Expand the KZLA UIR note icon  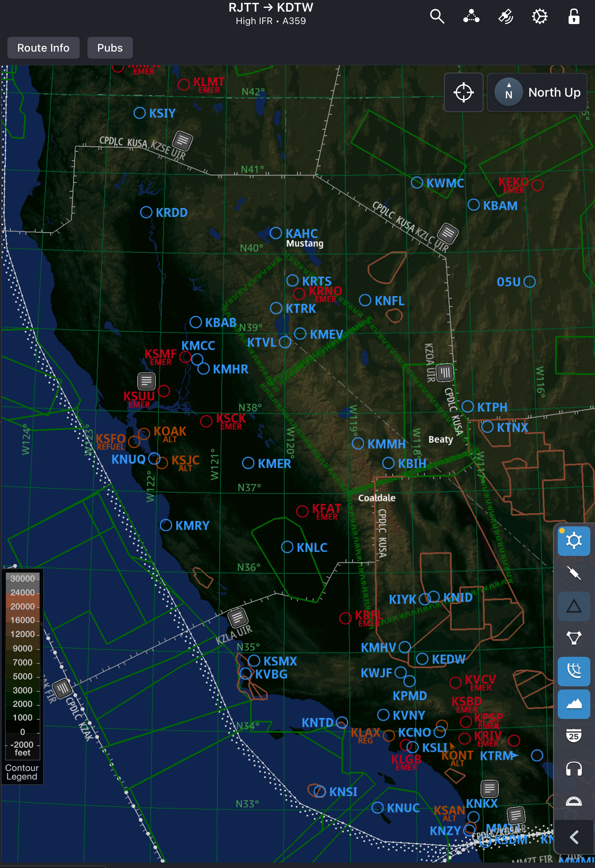coord(237,618)
